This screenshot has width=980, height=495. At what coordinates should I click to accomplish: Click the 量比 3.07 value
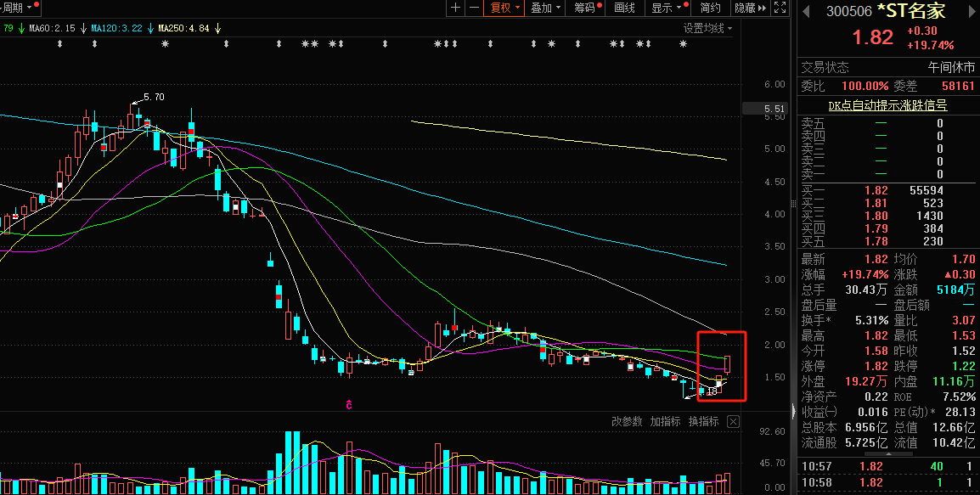(x=964, y=320)
